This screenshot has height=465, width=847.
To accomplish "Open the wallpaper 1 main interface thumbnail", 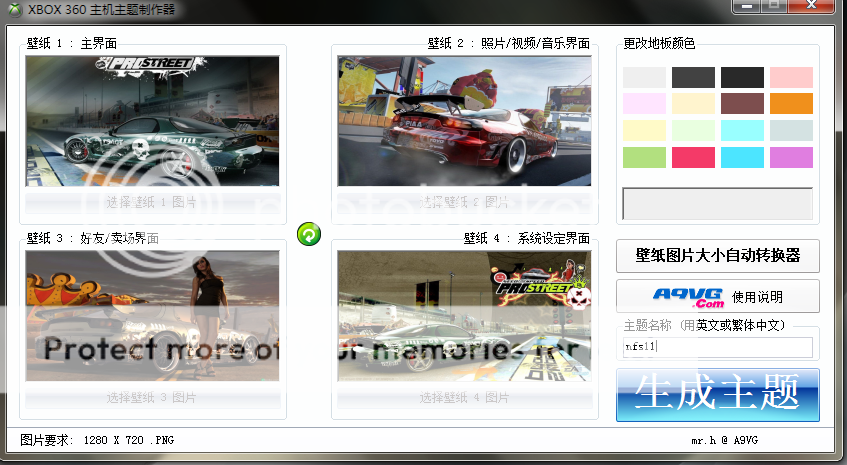I will pos(152,121).
